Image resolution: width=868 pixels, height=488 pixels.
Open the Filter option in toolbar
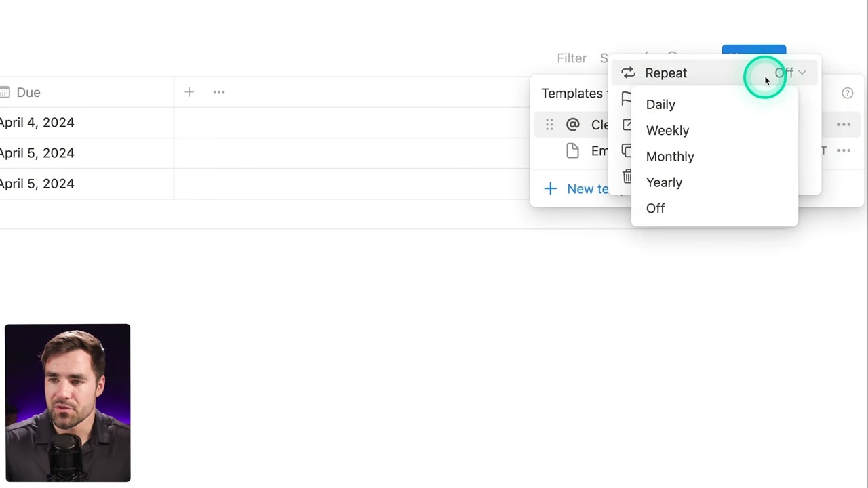572,58
